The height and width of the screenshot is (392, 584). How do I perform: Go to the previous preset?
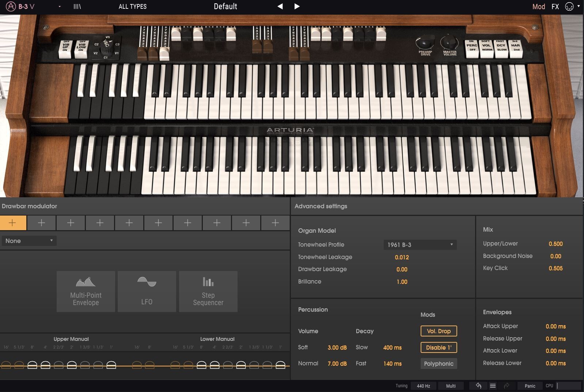[x=280, y=7]
